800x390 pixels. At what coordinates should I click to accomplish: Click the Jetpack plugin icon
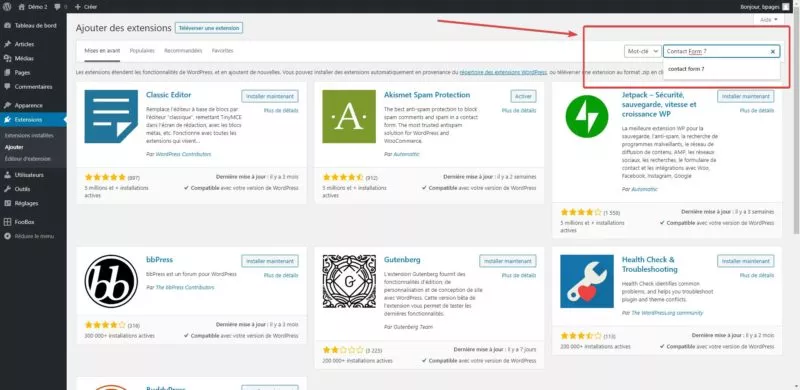pyautogui.click(x=587, y=116)
